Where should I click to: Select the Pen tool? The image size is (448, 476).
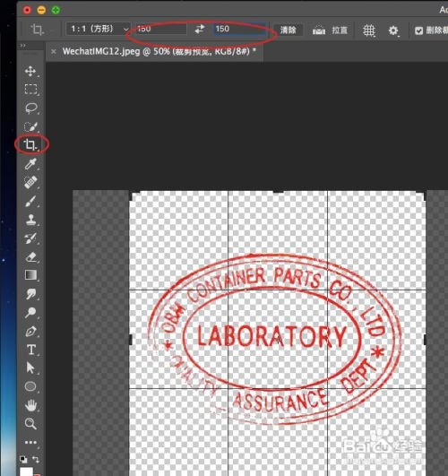(30, 331)
